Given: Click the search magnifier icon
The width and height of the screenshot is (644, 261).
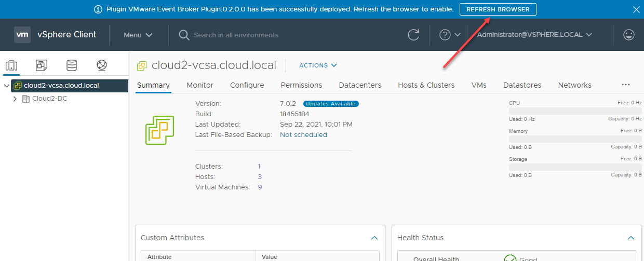Looking at the screenshot, I should (183, 35).
